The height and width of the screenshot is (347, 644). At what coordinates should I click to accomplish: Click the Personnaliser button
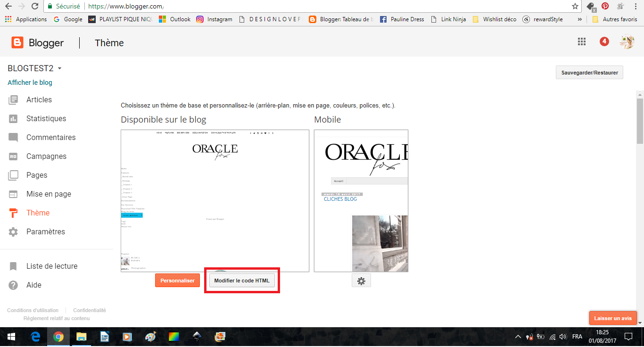177,281
